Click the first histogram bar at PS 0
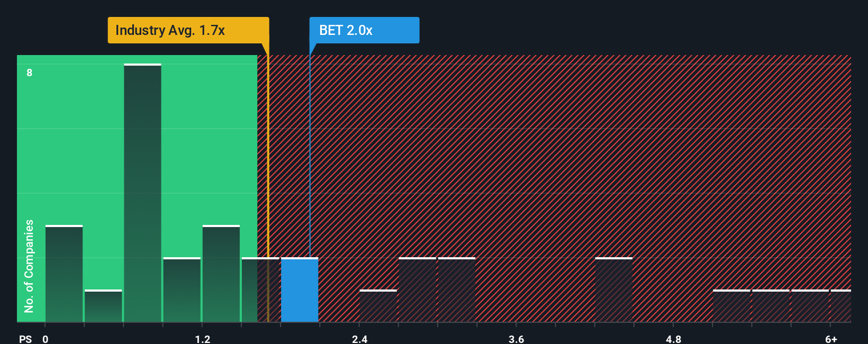 64,274
